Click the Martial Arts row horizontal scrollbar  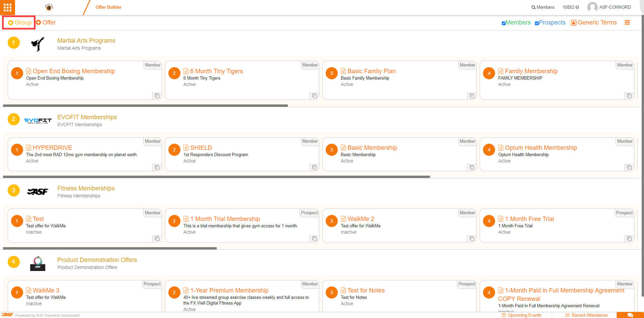(145, 105)
